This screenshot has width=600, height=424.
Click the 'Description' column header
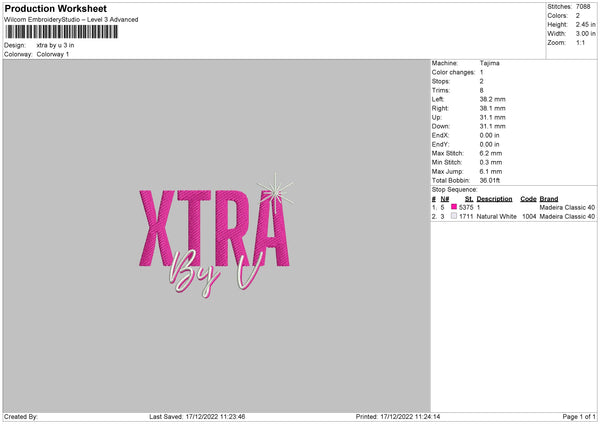[494, 199]
